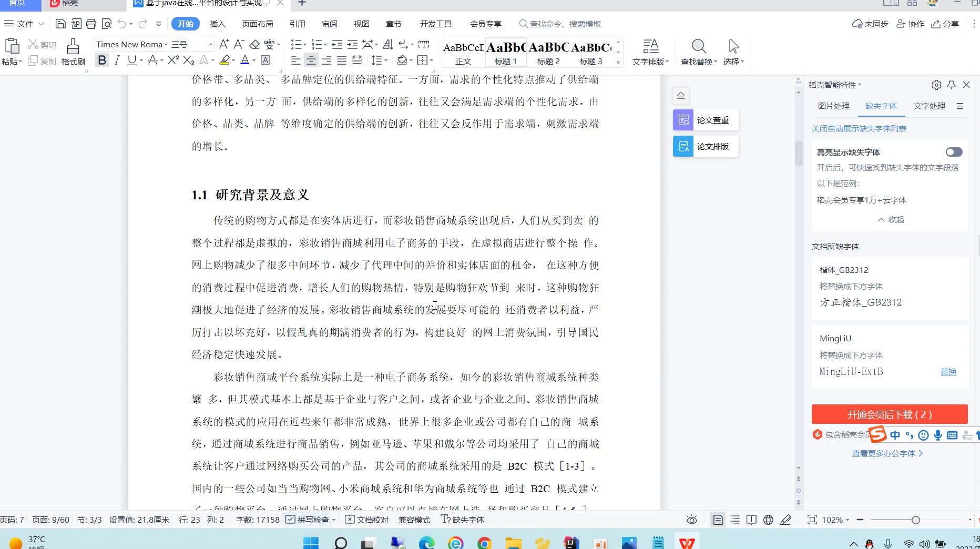Click the zoom slider handle in status bar

coord(915,520)
